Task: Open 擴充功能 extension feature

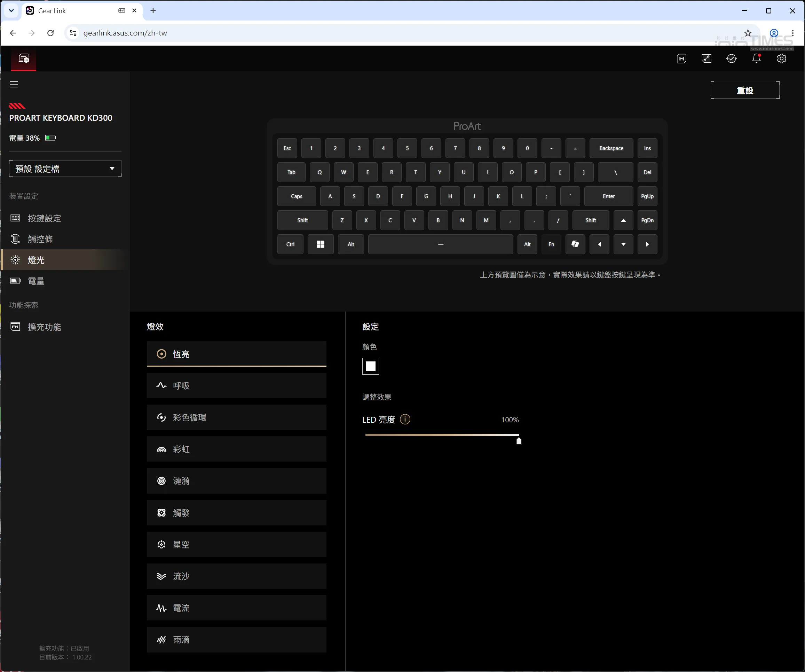Action: (x=65, y=327)
